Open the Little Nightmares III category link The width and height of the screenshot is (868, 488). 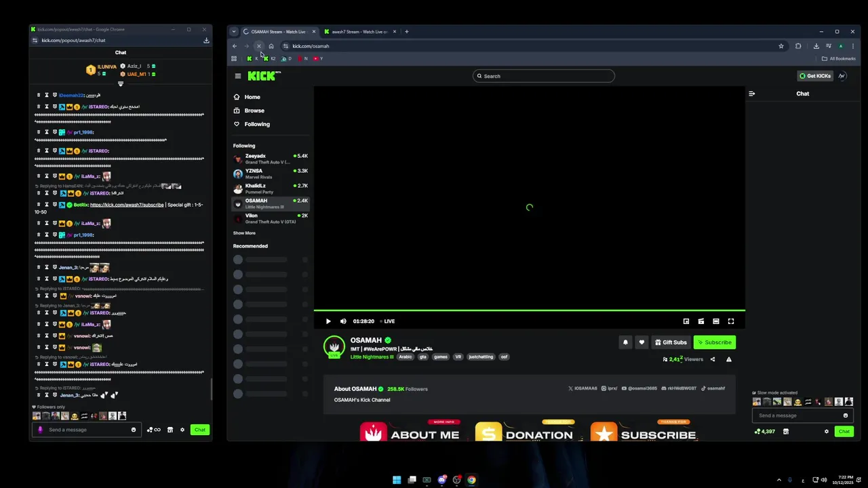[372, 357]
